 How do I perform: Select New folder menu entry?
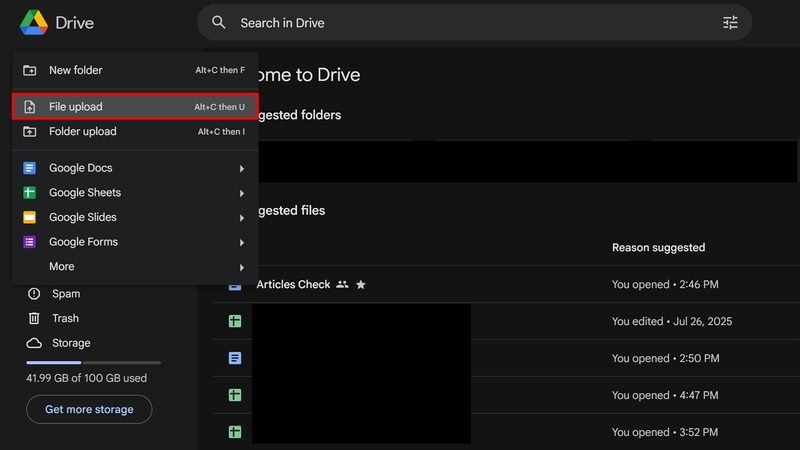pos(135,70)
